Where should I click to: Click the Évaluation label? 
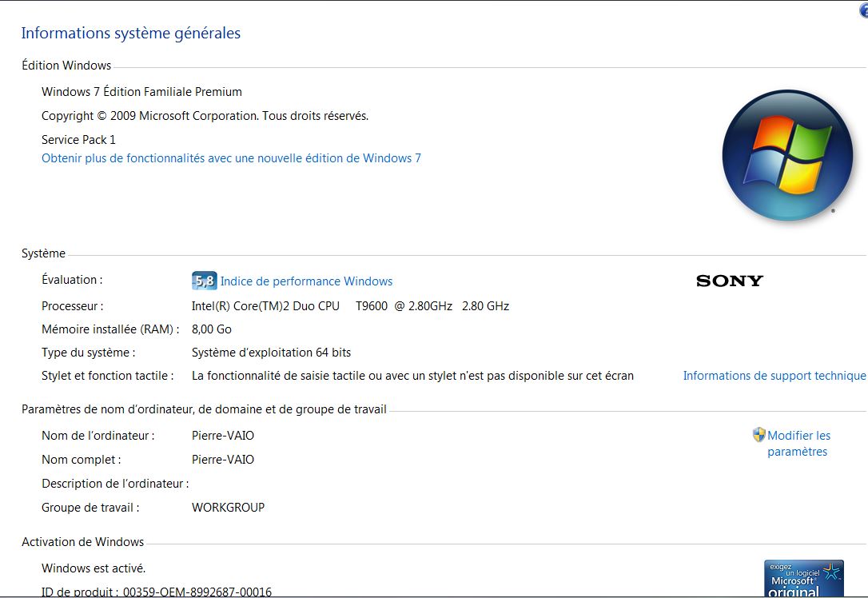[x=72, y=280]
